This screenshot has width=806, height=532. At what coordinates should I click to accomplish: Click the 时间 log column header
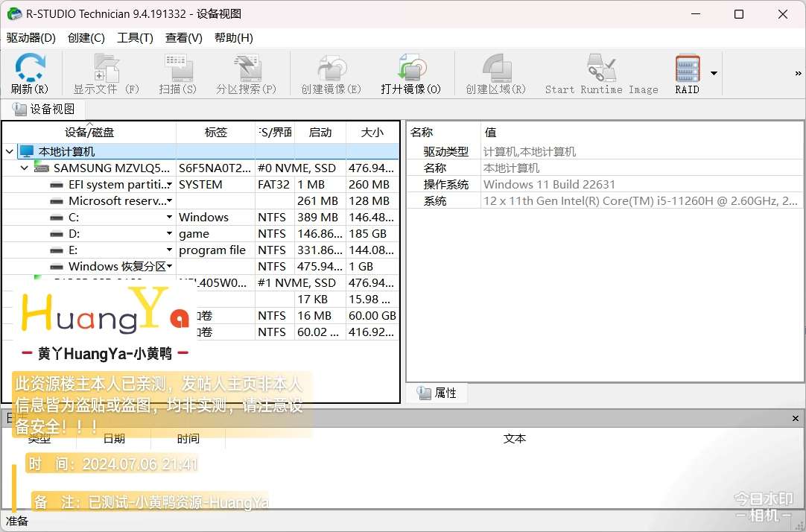188,438
